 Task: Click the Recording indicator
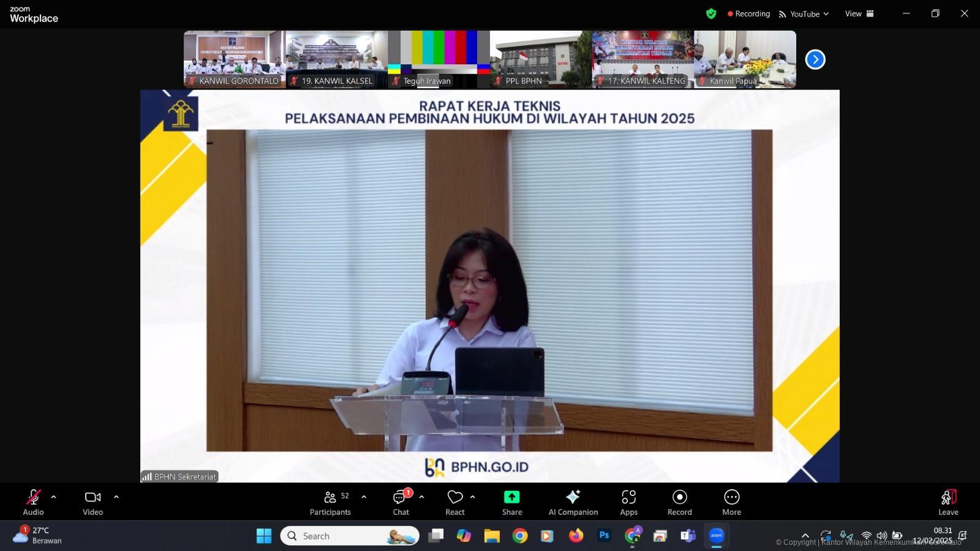click(x=748, y=13)
